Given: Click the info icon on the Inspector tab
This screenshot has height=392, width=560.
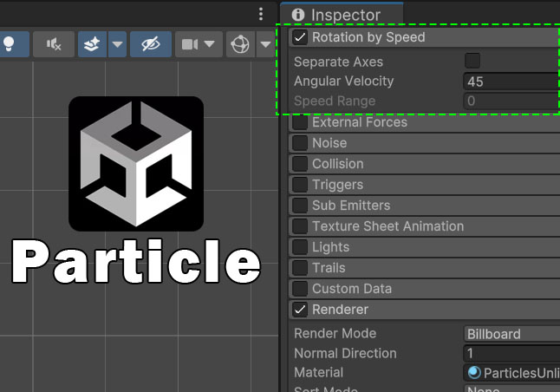Looking at the screenshot, I should 298,15.
